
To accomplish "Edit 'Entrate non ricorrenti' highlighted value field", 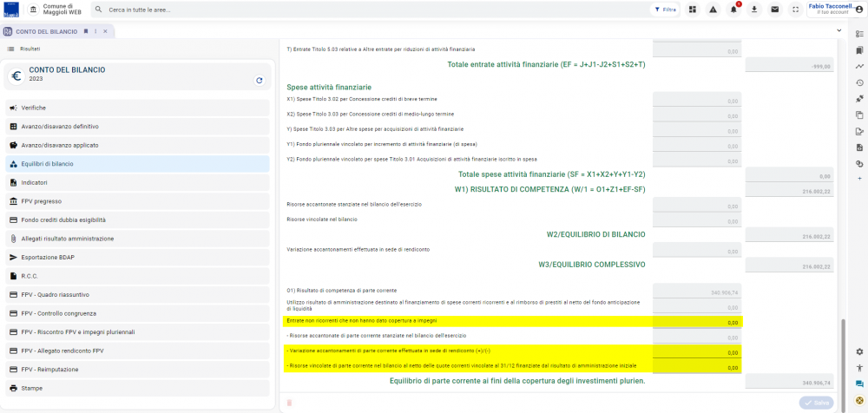I will pos(697,322).
